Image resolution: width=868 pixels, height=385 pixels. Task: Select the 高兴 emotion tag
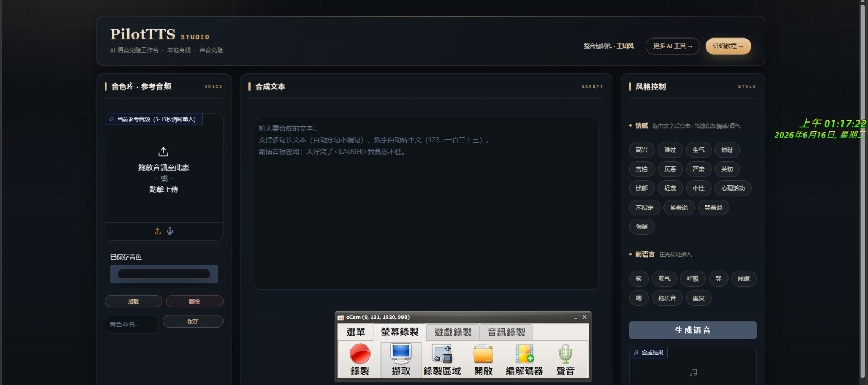click(642, 150)
